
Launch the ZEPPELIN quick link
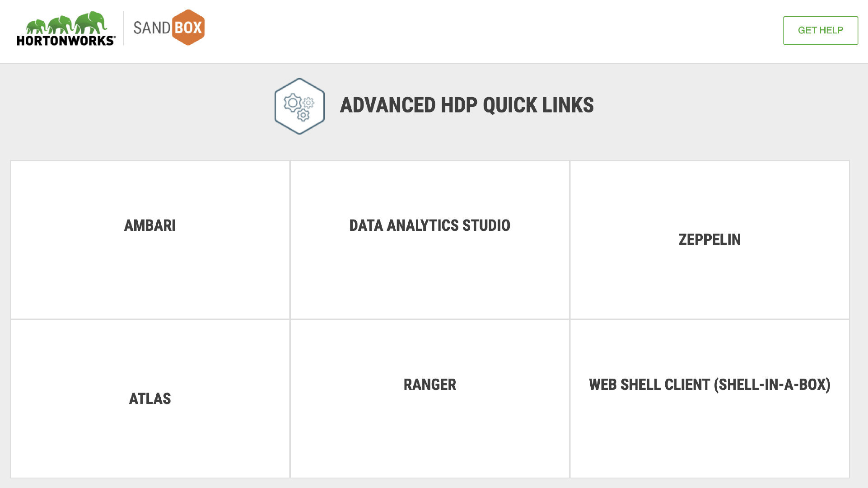click(709, 239)
